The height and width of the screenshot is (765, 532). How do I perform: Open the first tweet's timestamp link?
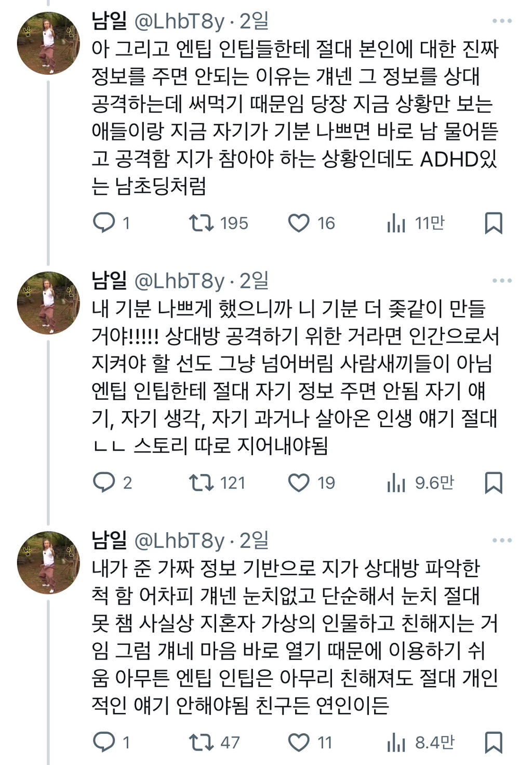253,20
